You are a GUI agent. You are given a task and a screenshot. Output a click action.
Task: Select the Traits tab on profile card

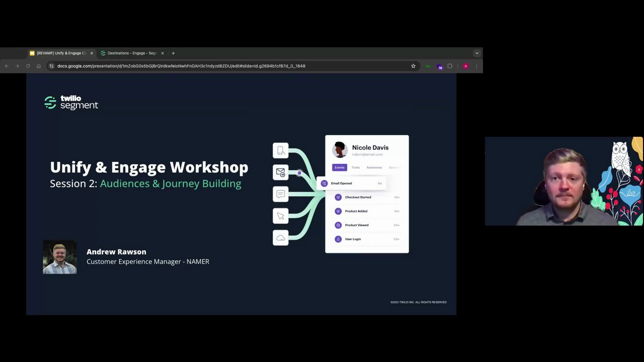point(356,167)
